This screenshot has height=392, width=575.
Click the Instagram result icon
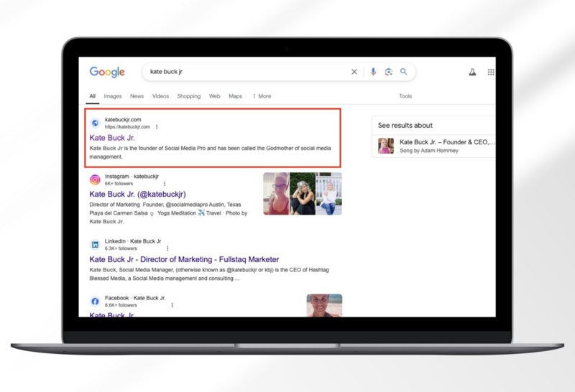(x=95, y=179)
